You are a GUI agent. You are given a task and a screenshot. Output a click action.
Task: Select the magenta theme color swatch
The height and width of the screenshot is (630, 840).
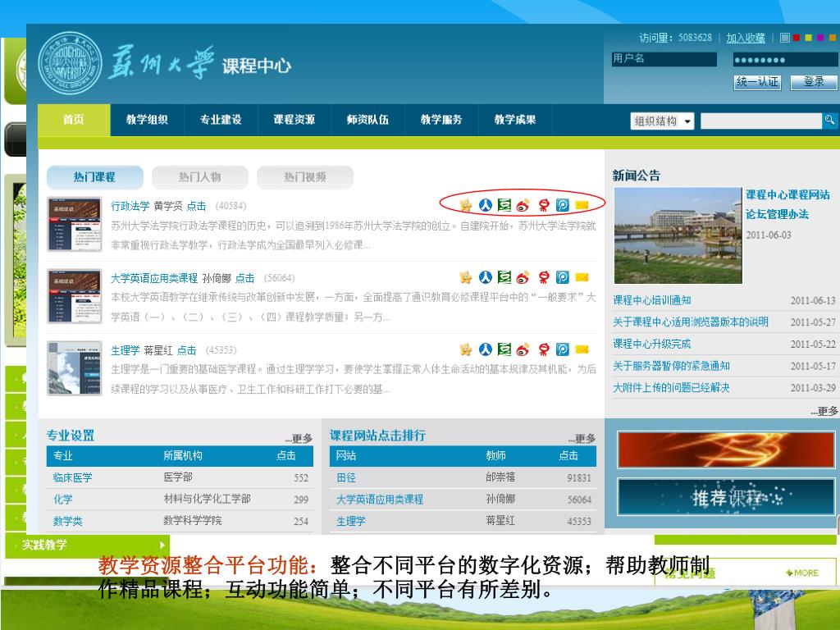(820, 38)
